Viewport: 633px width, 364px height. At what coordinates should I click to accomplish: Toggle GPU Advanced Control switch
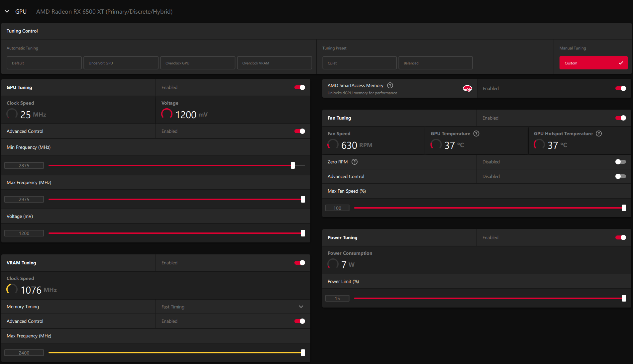pyautogui.click(x=300, y=131)
